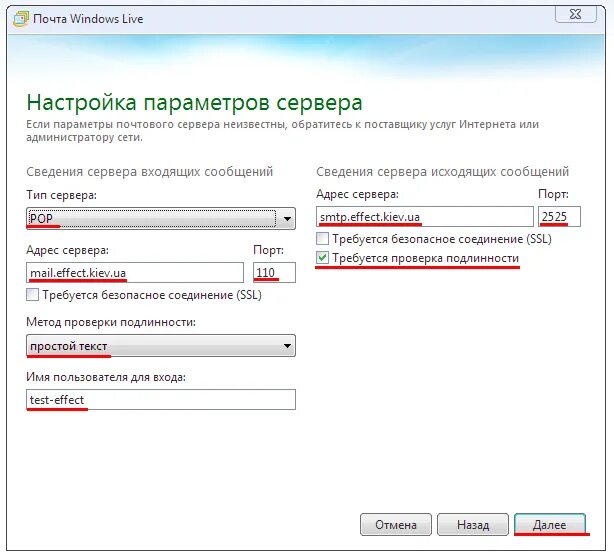
Task: Open the Тип сервера POP dropdown
Action: pos(161,219)
